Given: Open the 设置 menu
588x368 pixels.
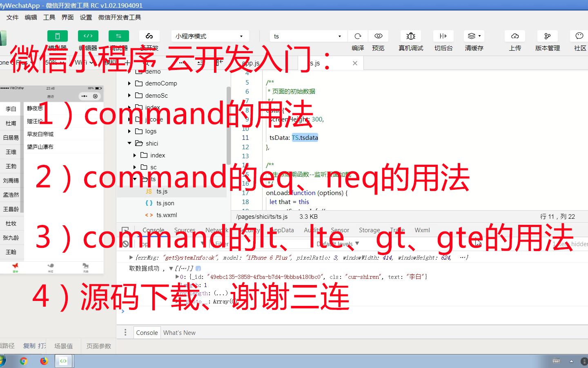Looking at the screenshot, I should click(x=86, y=17).
